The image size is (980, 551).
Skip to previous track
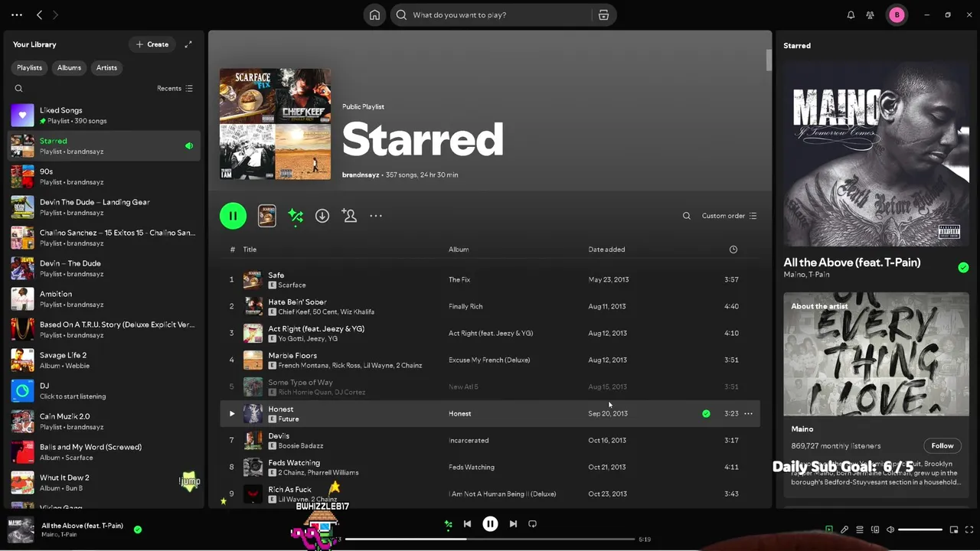click(x=467, y=524)
